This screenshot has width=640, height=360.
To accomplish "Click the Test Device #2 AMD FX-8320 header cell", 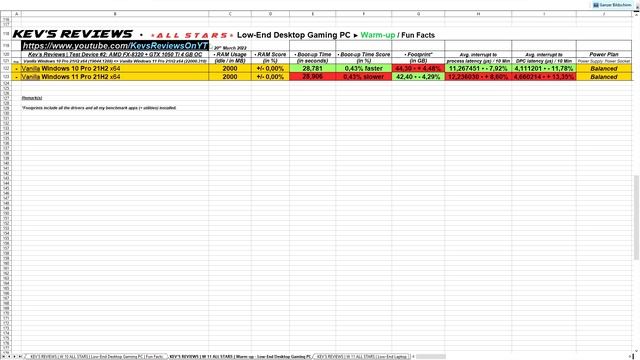I will tap(115, 54).
